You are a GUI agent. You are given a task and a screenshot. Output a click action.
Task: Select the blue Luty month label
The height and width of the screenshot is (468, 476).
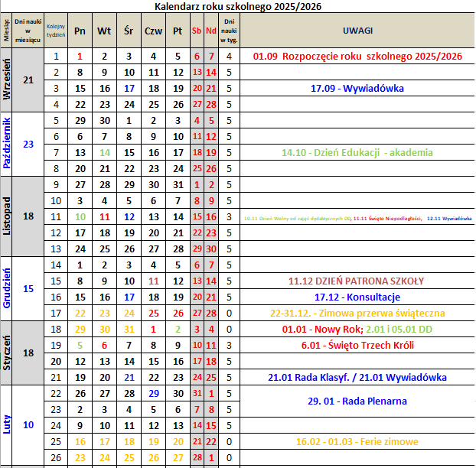(x=7, y=424)
